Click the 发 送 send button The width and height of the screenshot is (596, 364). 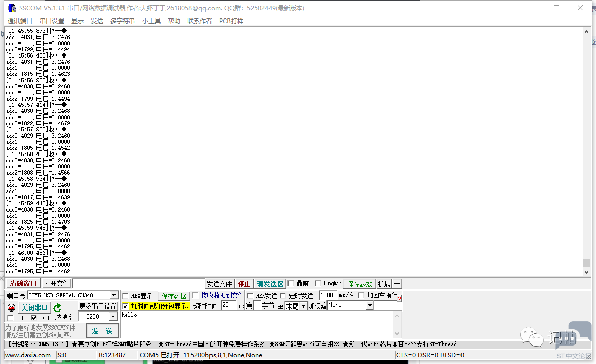[x=102, y=331]
